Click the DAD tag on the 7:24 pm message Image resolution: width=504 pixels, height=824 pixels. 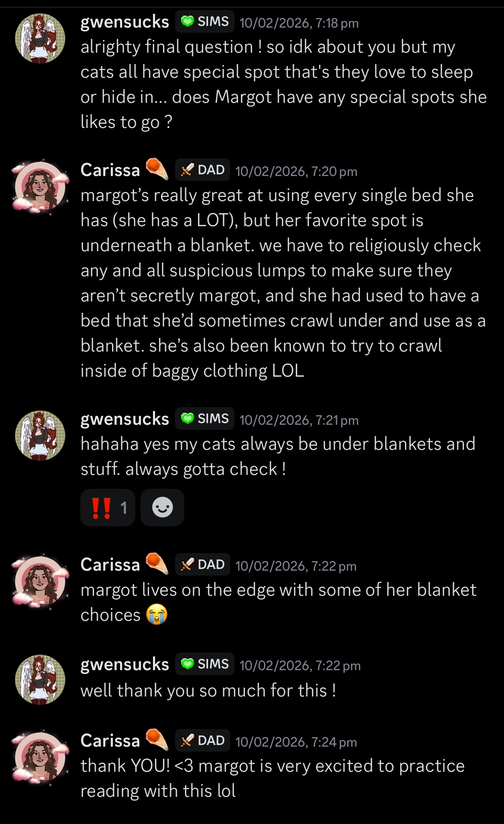coord(203,740)
